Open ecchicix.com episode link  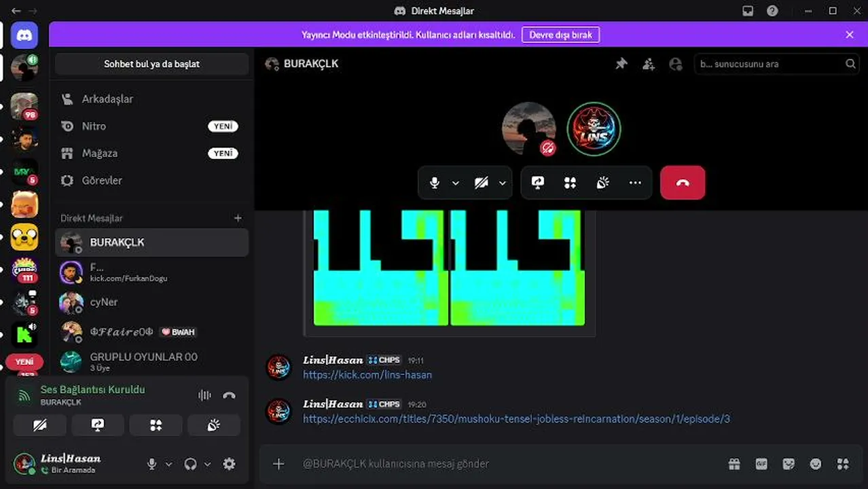tap(516, 419)
